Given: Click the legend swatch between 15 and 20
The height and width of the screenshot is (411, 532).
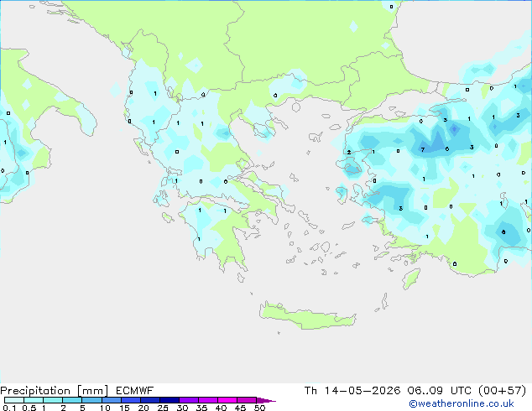Looking at the screenshot, I should click(130, 400).
